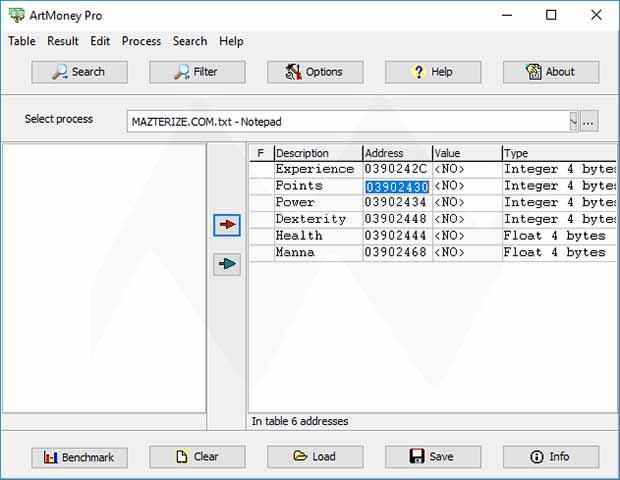Select the Experience table row
The image size is (620, 480).
pos(314,170)
